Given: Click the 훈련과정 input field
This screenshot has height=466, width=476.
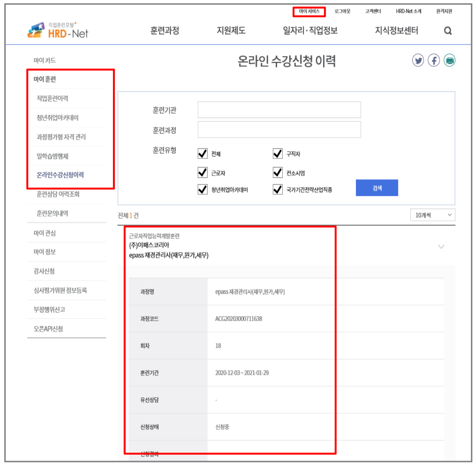Looking at the screenshot, I should coord(279,129).
